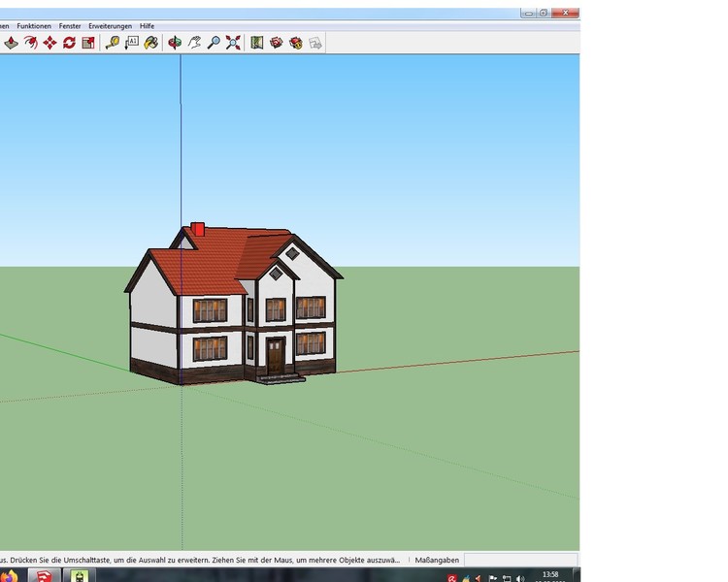Click the brown front door of house
Viewport: 728px width, 582px height.
[276, 356]
